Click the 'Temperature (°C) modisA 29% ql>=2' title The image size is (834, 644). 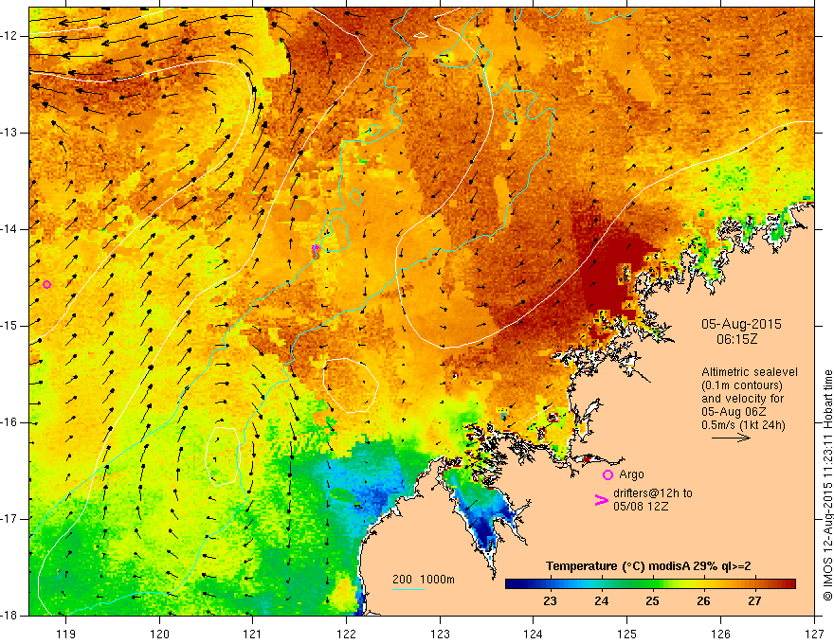pyautogui.click(x=648, y=566)
